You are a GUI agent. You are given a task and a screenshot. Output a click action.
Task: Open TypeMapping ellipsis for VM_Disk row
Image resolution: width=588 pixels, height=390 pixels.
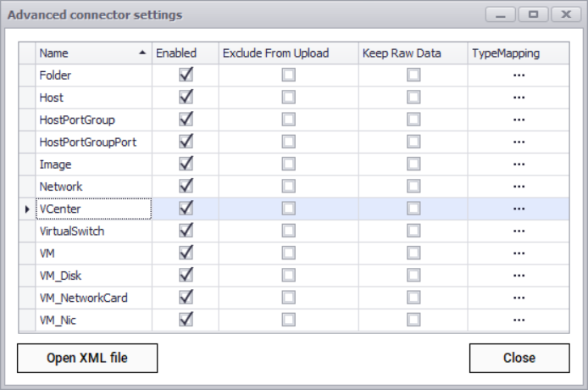pos(519,275)
